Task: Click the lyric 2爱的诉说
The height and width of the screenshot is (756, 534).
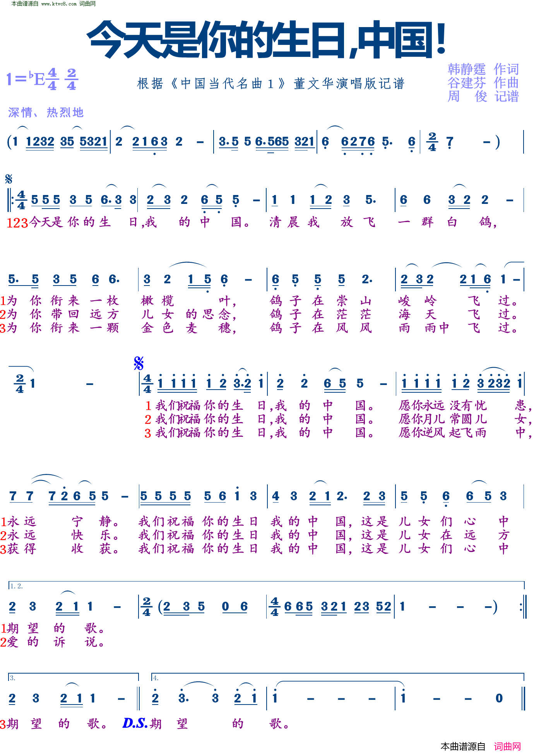Action: coord(53,642)
